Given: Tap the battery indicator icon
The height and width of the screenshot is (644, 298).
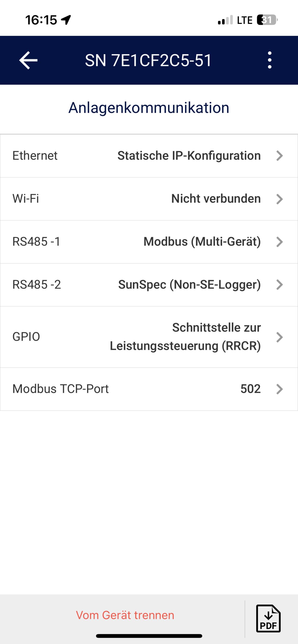Looking at the screenshot, I should point(267,20).
